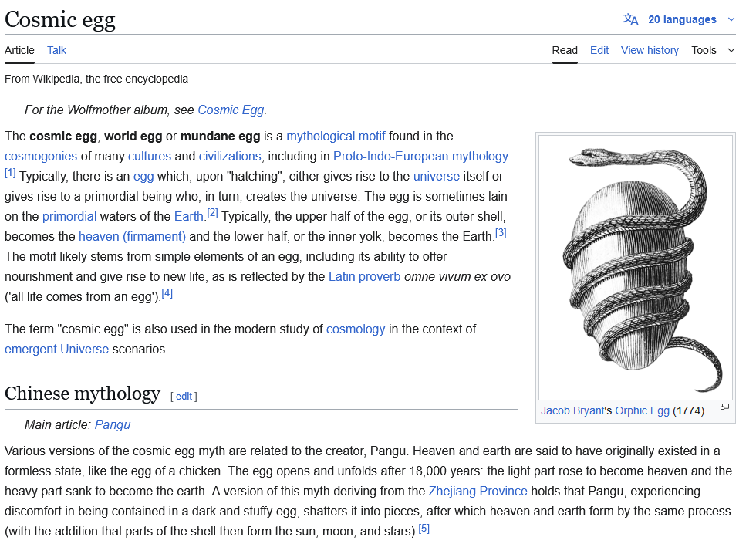Open the Orphic Egg caption link

click(x=642, y=410)
